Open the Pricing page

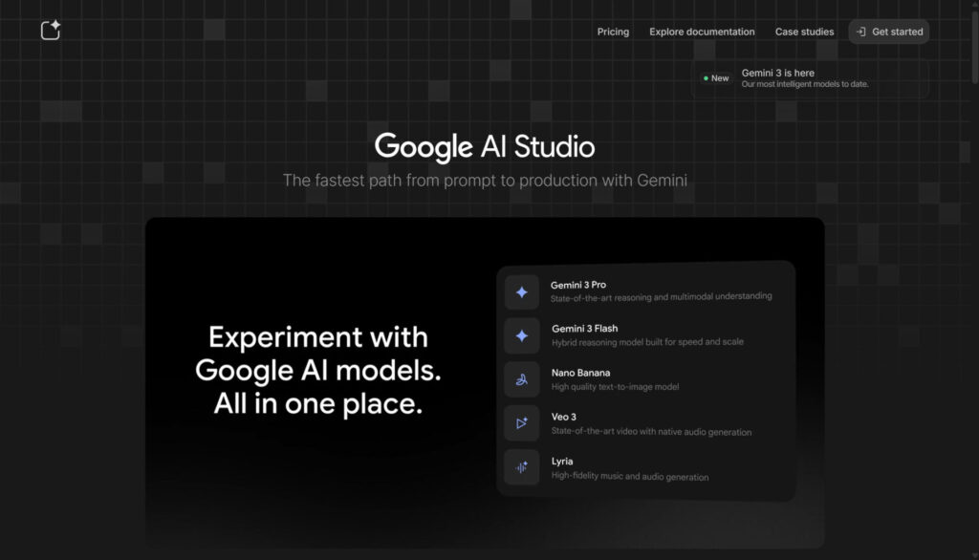pyautogui.click(x=613, y=32)
